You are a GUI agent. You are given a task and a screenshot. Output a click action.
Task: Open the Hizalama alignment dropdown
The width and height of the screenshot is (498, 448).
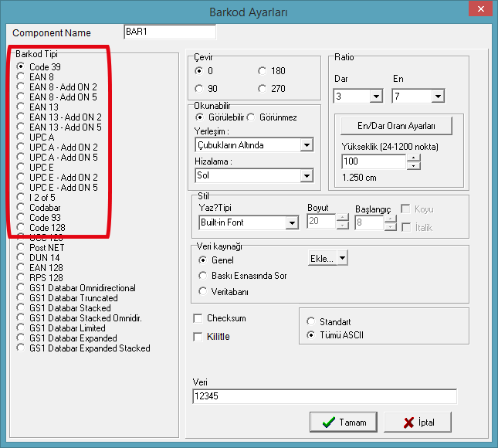click(307, 176)
